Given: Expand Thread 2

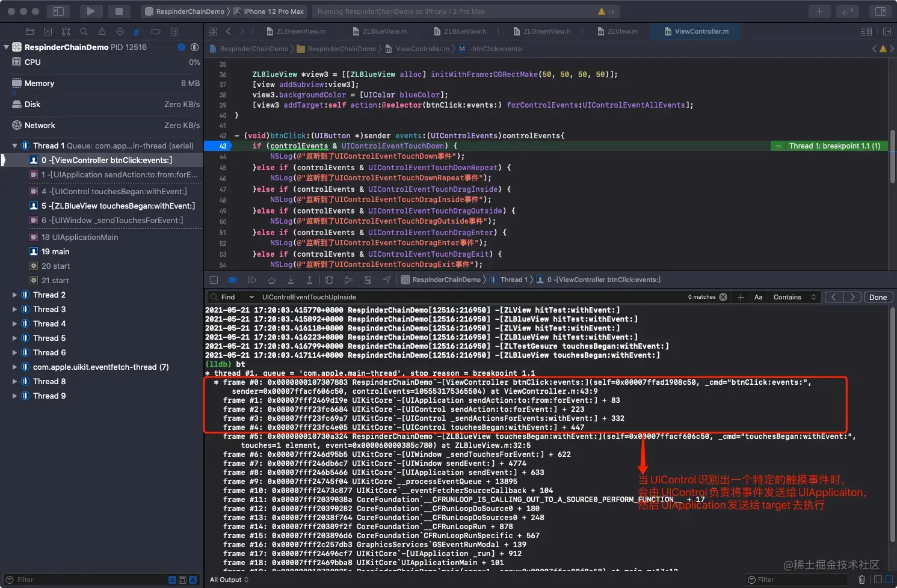Looking at the screenshot, I should pos(14,295).
